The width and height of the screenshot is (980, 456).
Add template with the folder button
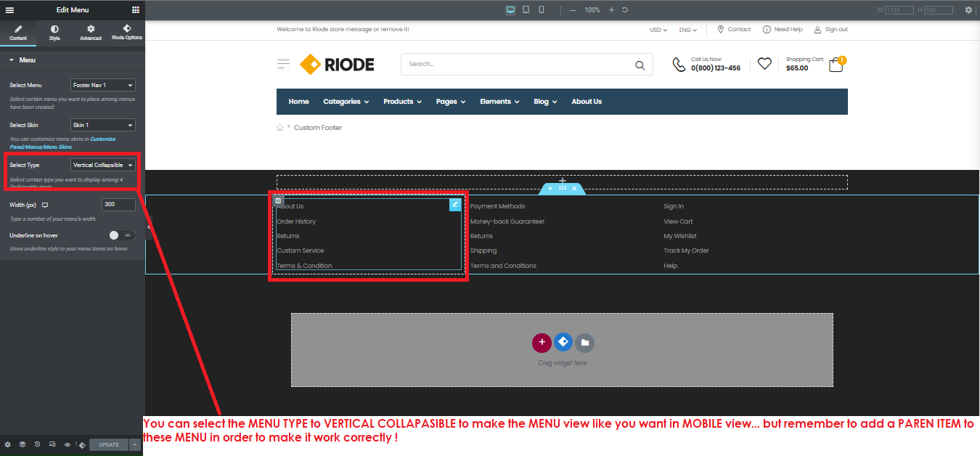(585, 343)
